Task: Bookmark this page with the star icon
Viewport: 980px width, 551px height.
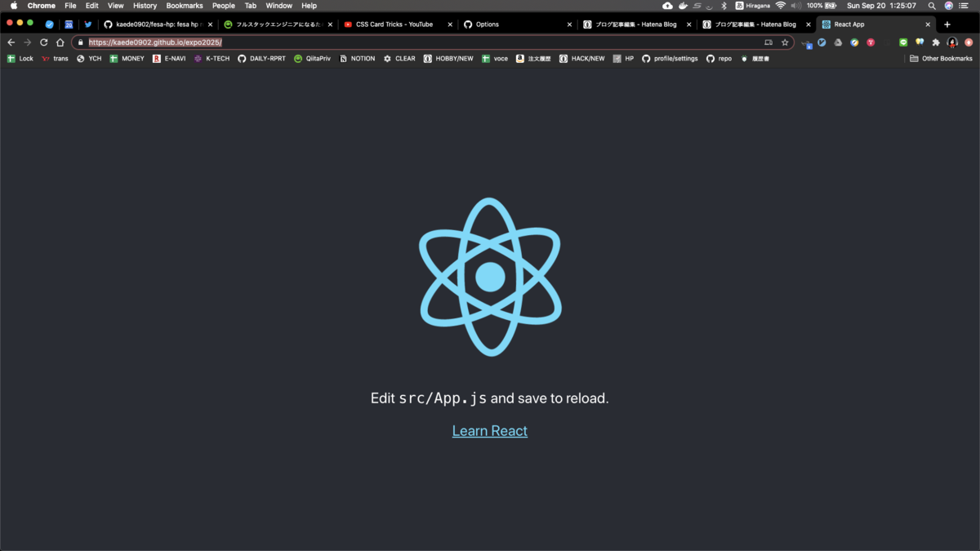Action: click(785, 42)
